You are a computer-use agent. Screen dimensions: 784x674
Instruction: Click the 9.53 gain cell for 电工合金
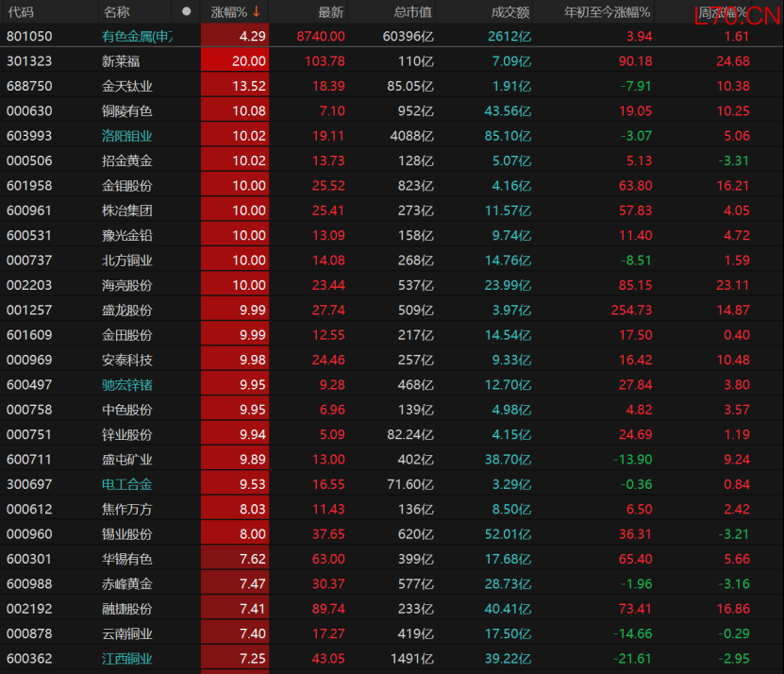(x=235, y=484)
